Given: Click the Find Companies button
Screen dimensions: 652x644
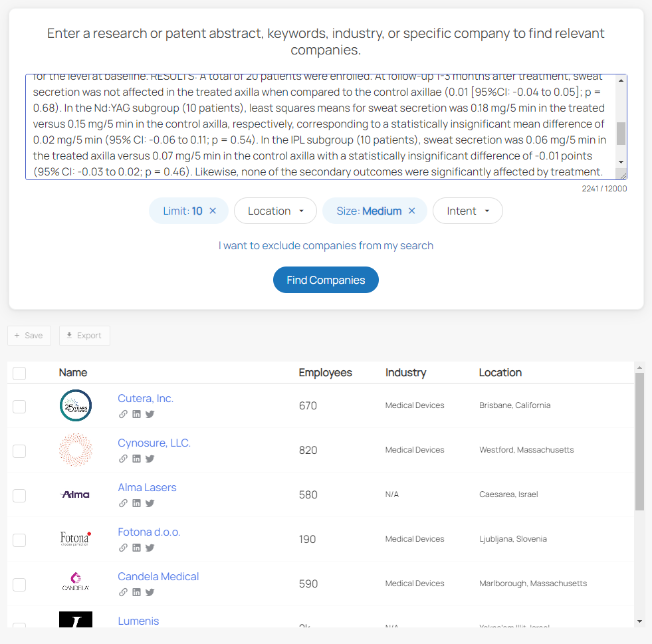Looking at the screenshot, I should point(326,280).
